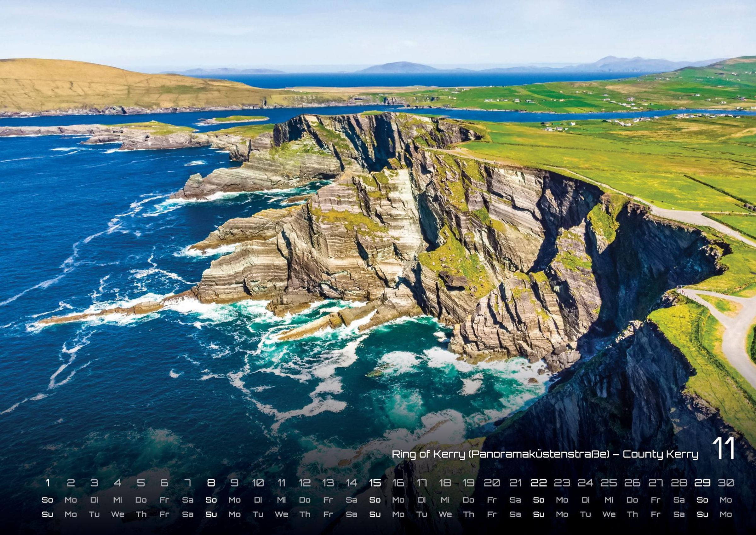This screenshot has width=756, height=535.
Task: Choose date 14 in the calendar strip
Action: [x=351, y=483]
